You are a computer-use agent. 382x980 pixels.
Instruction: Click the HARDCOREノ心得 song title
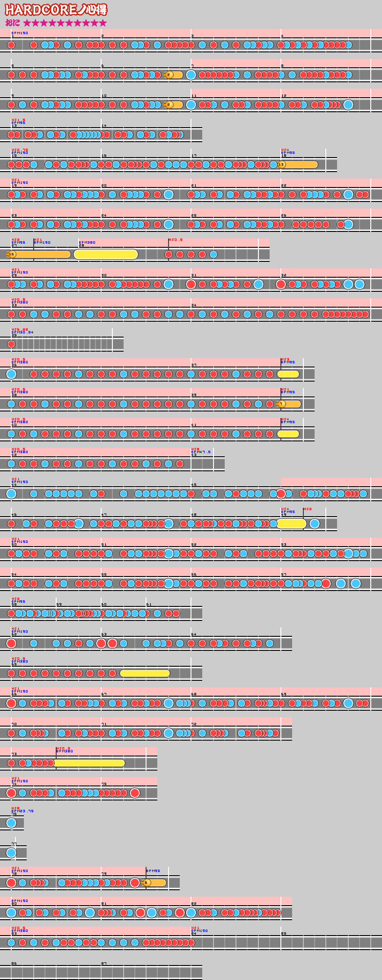tap(56, 10)
